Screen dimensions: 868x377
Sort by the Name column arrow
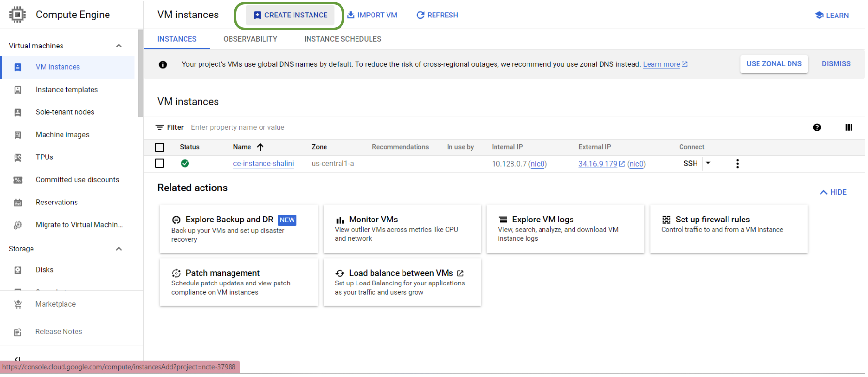[260, 147]
